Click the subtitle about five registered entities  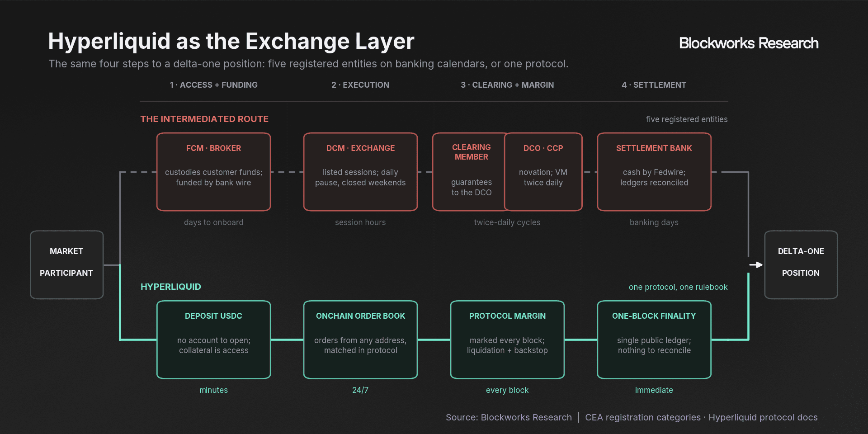308,64
